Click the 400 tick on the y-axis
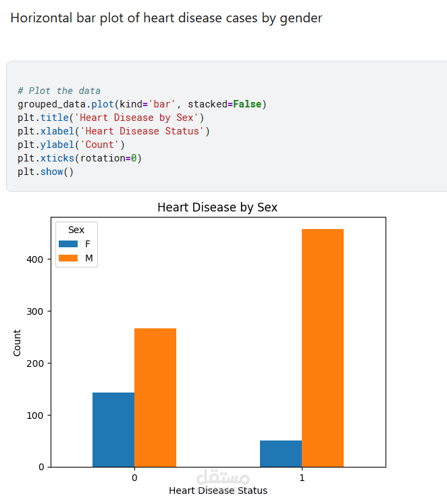The height and width of the screenshot is (504, 447). pos(36,259)
